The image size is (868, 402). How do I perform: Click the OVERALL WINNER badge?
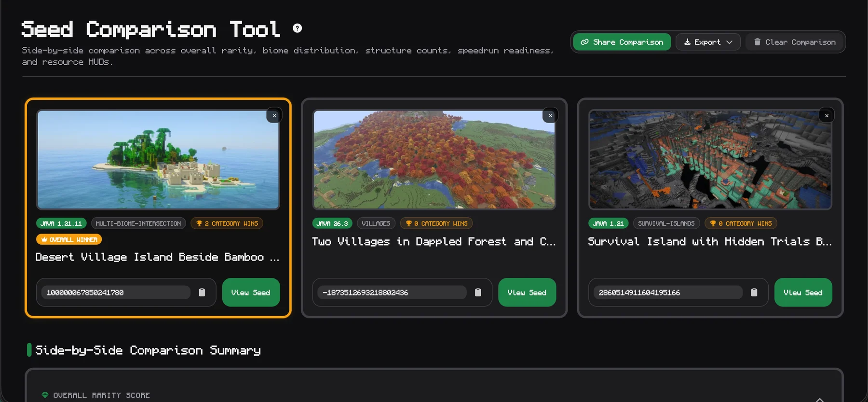pos(69,239)
